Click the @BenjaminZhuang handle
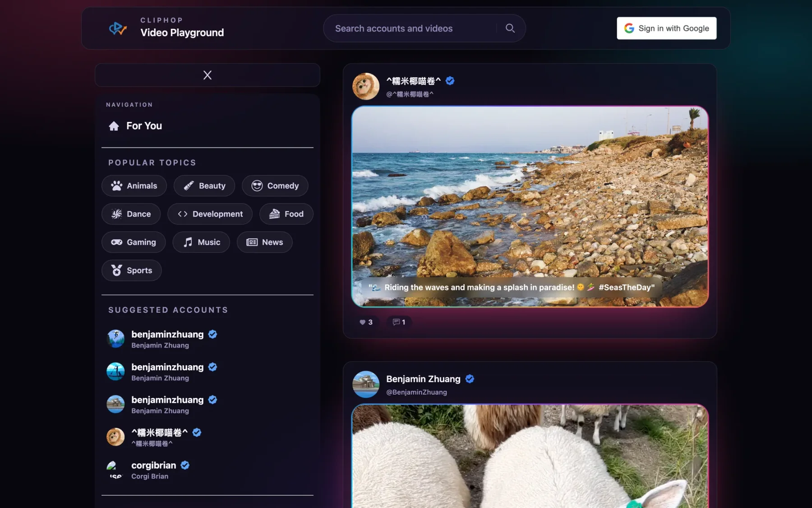The image size is (812, 508). [416, 392]
